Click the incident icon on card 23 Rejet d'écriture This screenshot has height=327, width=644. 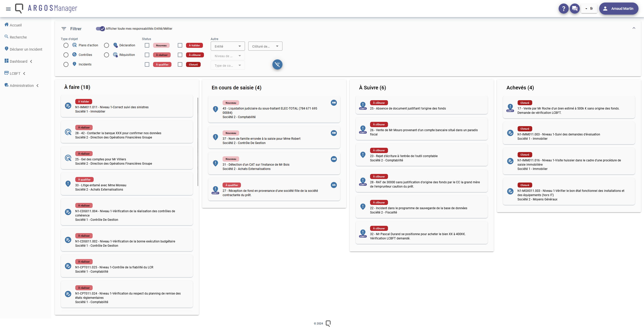click(363, 155)
